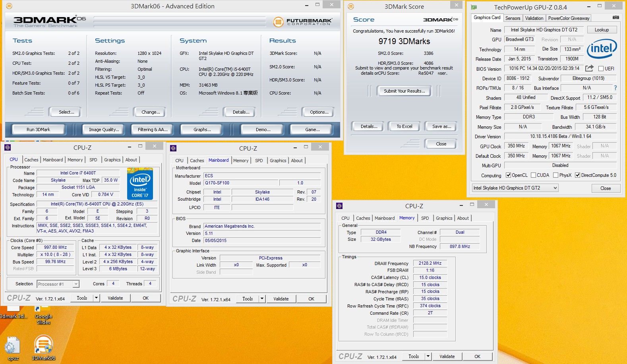Click the Close button in GPU-Z
The image size is (627, 364).
coord(606,188)
